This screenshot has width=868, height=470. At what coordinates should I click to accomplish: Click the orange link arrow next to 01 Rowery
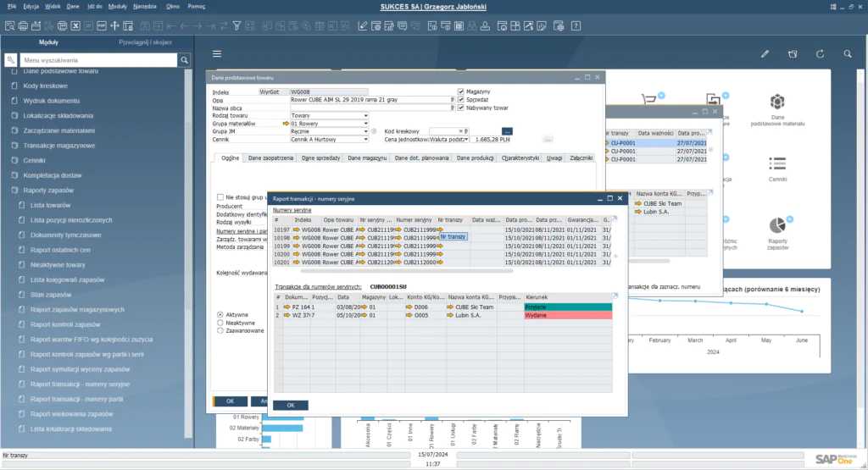[x=286, y=124]
